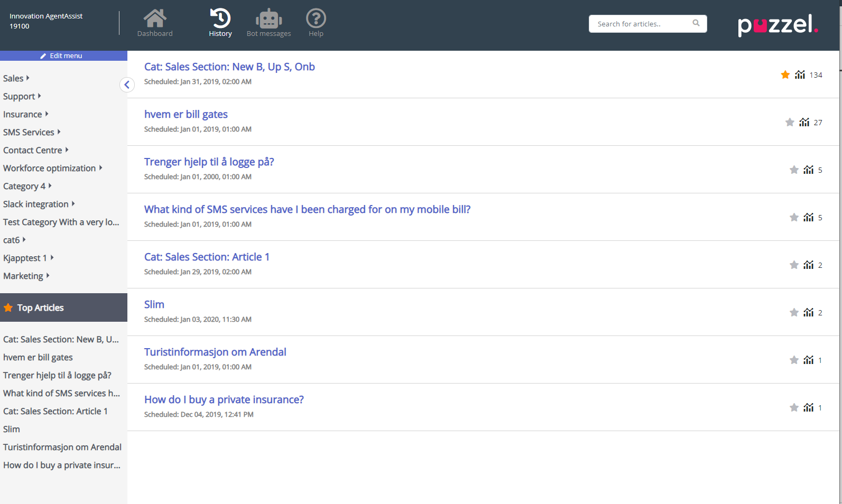Select Slack integration in the sidebar
This screenshot has width=842, height=504.
pyautogui.click(x=39, y=204)
